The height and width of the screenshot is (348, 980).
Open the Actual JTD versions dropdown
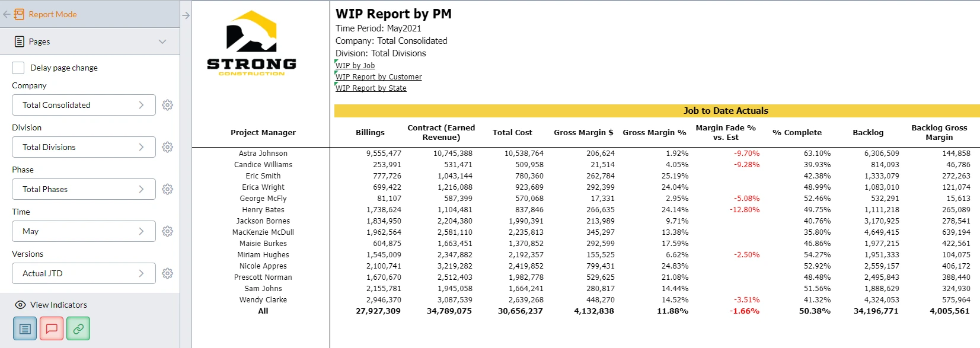coord(84,273)
